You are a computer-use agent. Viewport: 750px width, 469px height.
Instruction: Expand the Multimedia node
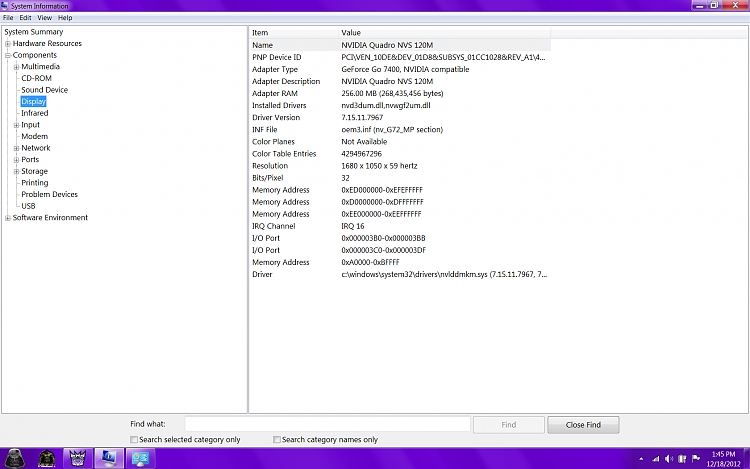(16, 67)
